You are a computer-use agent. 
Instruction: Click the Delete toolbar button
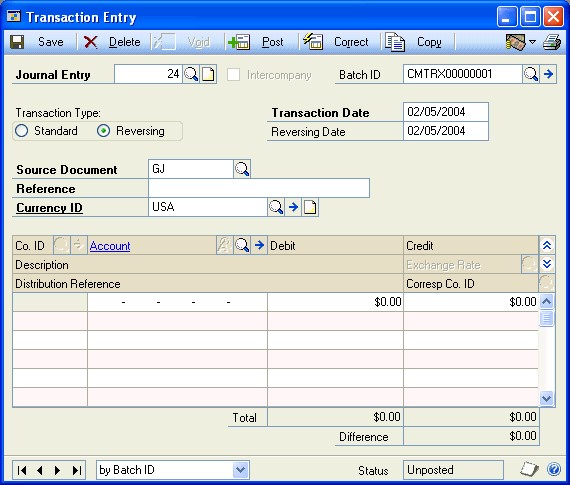point(112,42)
